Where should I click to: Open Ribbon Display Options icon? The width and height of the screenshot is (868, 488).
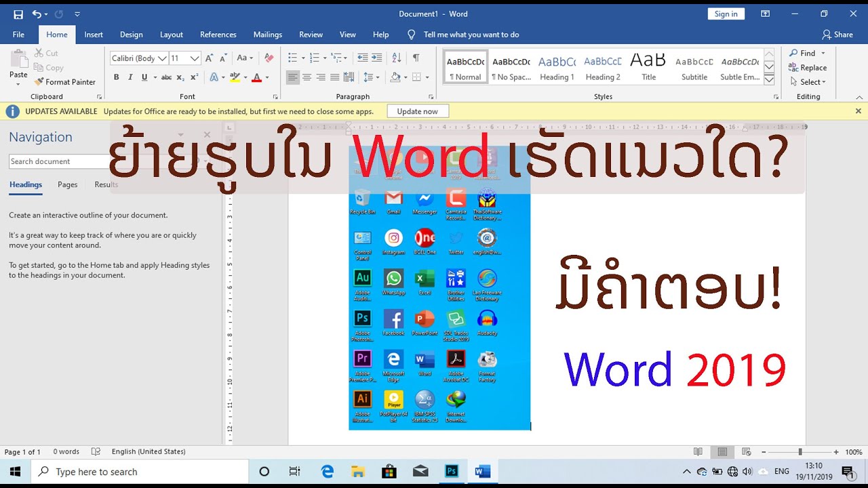coord(765,14)
